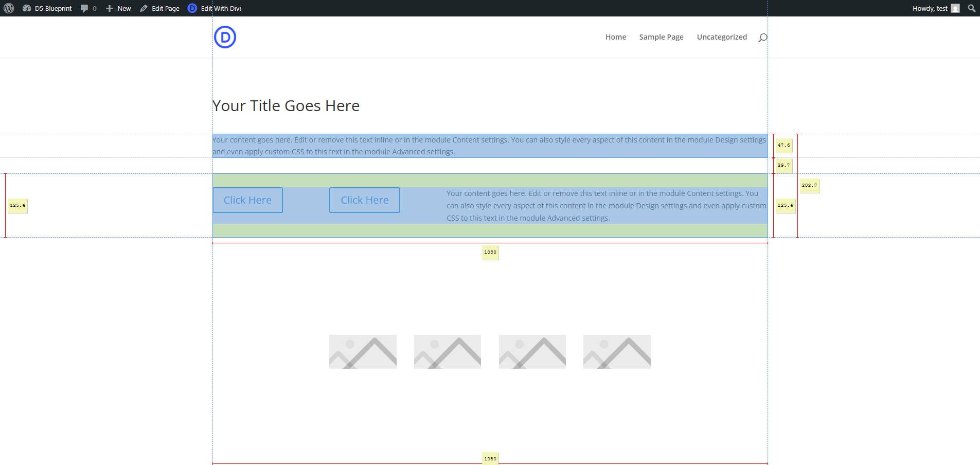Expand the D5 Blueprint site menu
The width and height of the screenshot is (980, 465).
click(53, 8)
